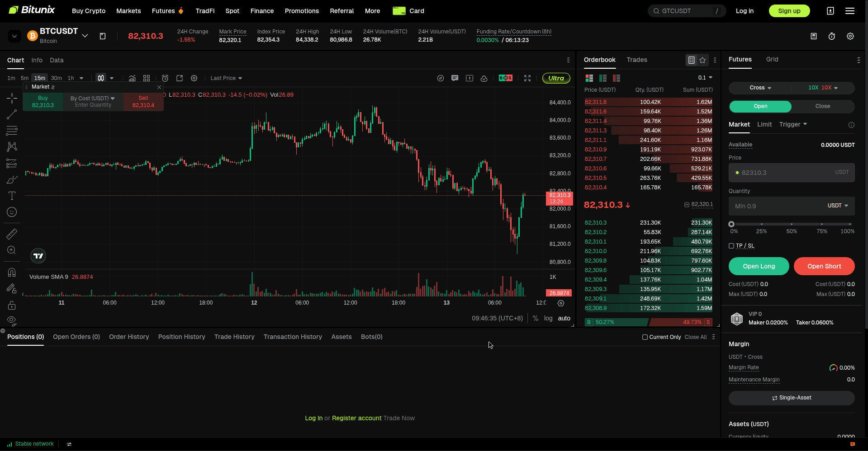The image size is (868, 451).
Task: Select the ruler measure tool
Action: pyautogui.click(x=12, y=234)
